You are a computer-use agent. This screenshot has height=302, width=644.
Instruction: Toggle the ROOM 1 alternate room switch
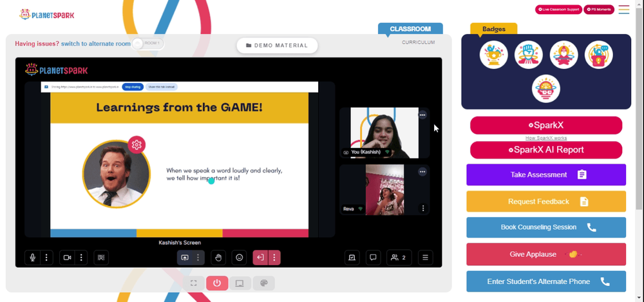pyautogui.click(x=148, y=43)
